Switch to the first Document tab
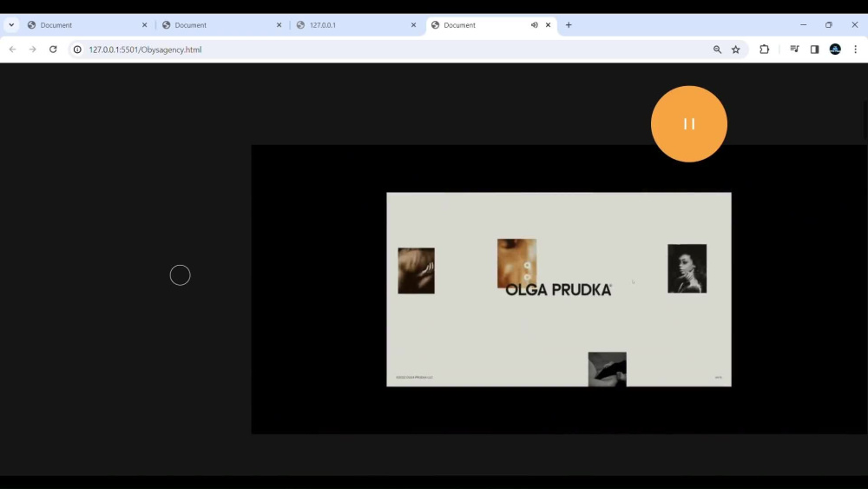Viewport: 868px width, 489px height. click(x=88, y=25)
